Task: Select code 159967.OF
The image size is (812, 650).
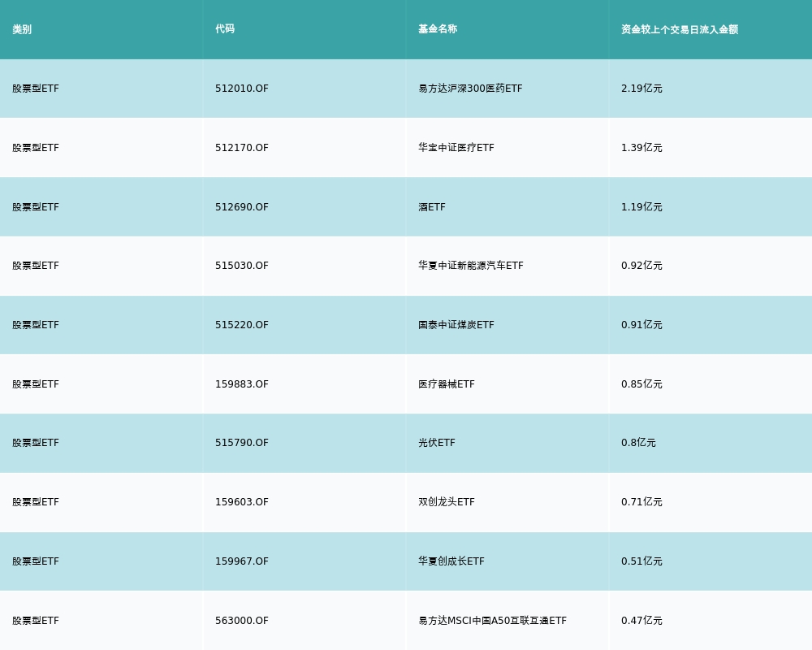Action: 242,561
